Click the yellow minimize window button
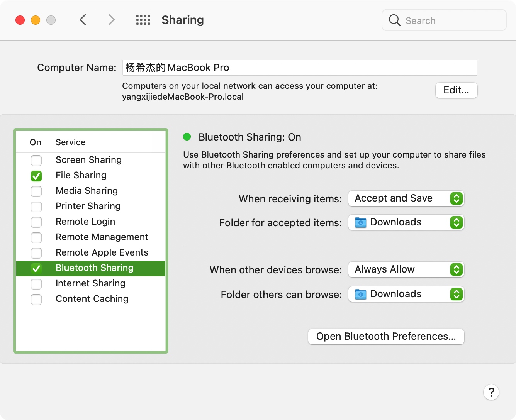516x420 pixels. point(36,20)
